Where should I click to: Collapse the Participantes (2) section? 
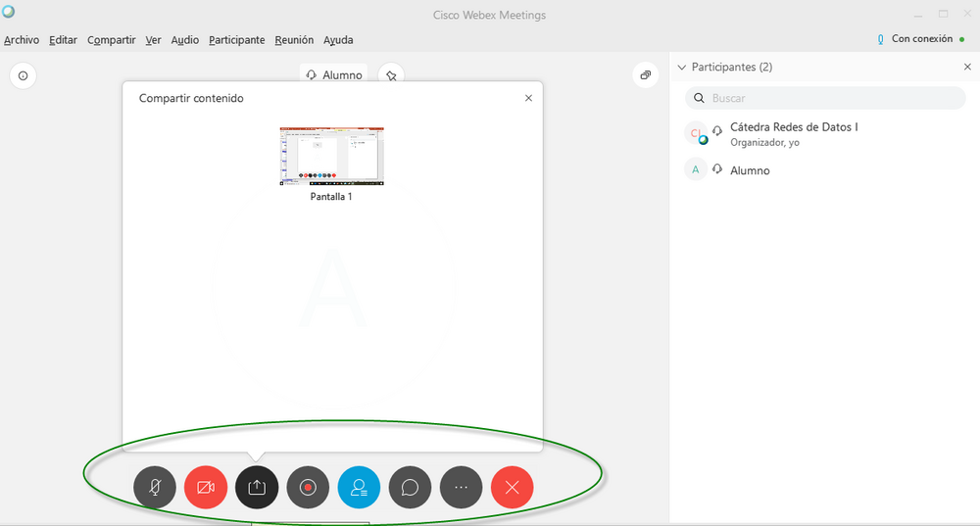click(x=682, y=67)
